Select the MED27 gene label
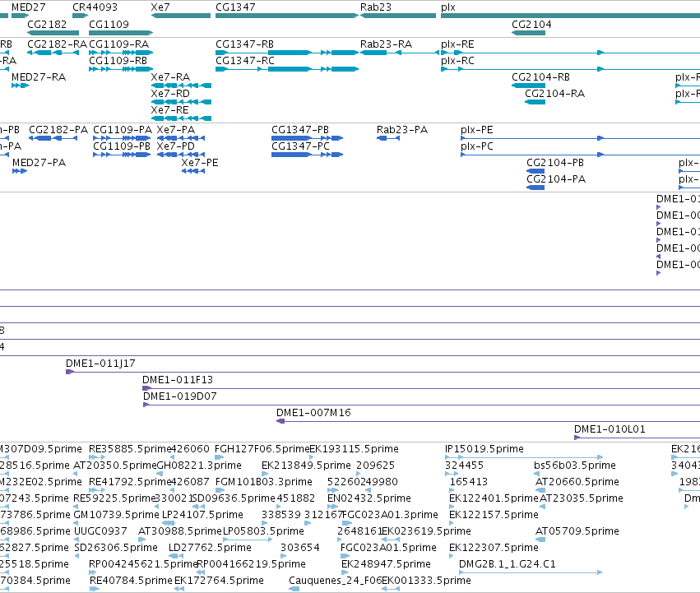The height and width of the screenshot is (593, 700). coord(29,7)
